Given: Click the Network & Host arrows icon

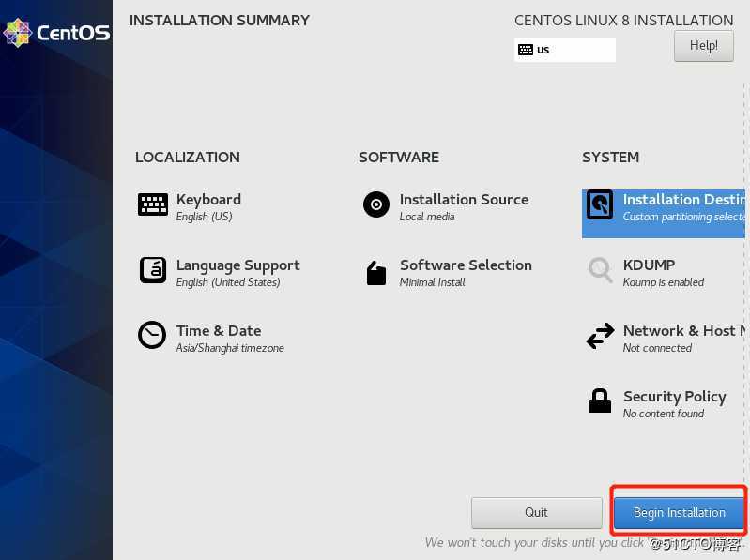Looking at the screenshot, I should tap(600, 336).
